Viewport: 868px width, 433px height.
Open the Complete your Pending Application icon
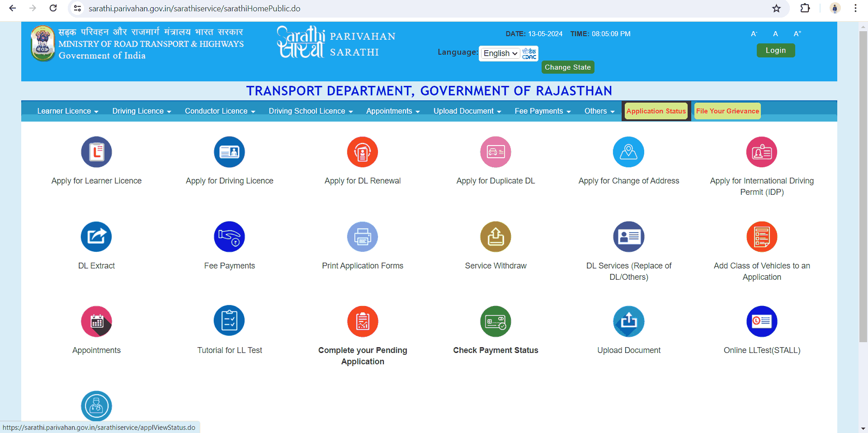363,321
